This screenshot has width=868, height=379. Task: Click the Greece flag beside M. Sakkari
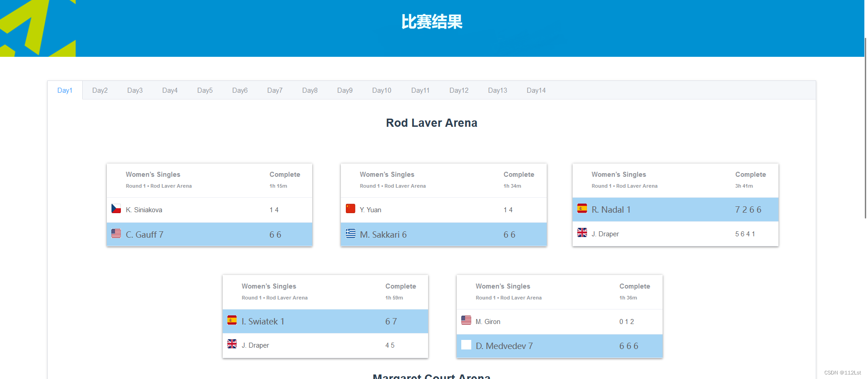(x=350, y=234)
